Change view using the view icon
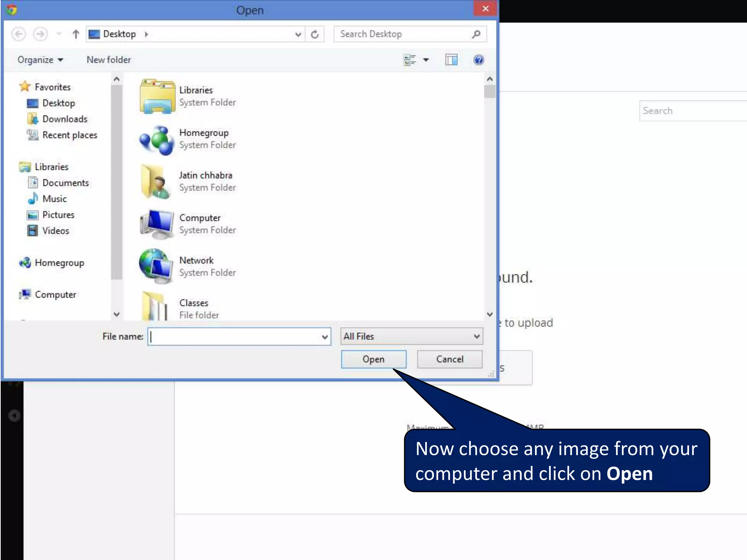 [x=410, y=60]
